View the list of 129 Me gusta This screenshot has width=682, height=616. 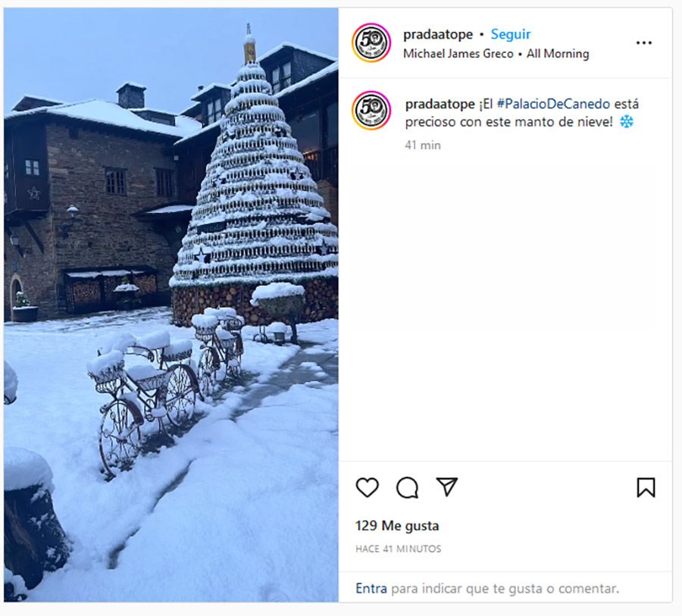point(397,526)
